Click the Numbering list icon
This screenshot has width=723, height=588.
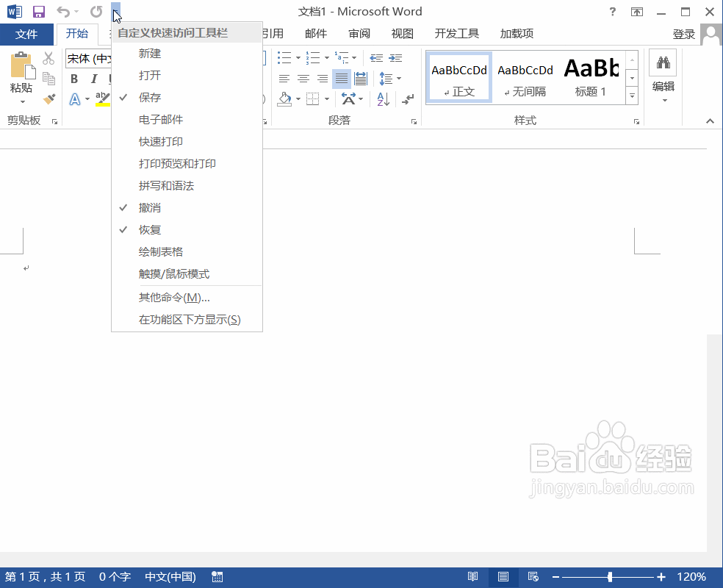pyautogui.click(x=312, y=57)
